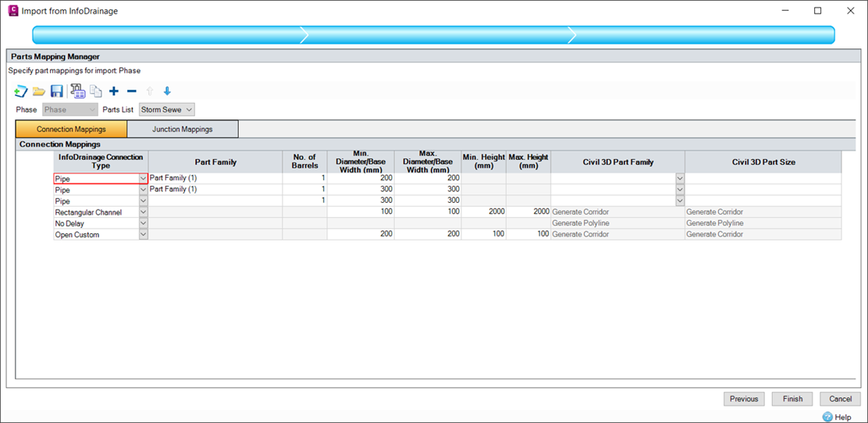The image size is (868, 423).
Task: Maximize the Import from InfoDrainage window
Action: point(817,10)
